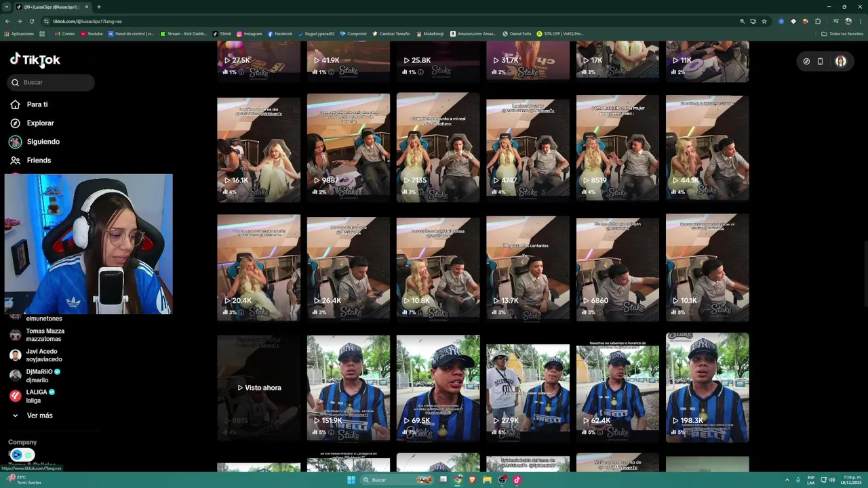The height and width of the screenshot is (488, 868).
Task: Open tab search dropdown at top left
Action: (6, 7)
